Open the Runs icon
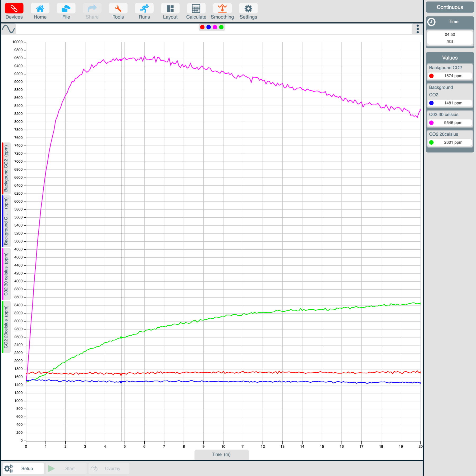476x476 pixels. pos(144,8)
